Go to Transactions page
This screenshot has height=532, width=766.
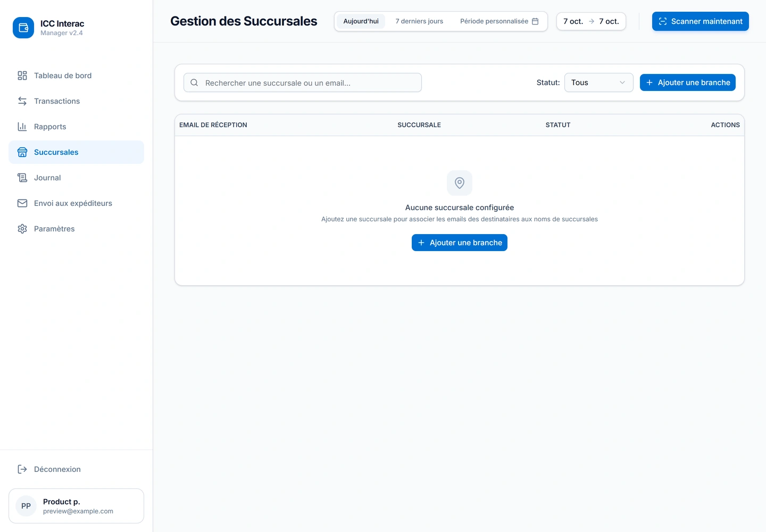pyautogui.click(x=76, y=101)
